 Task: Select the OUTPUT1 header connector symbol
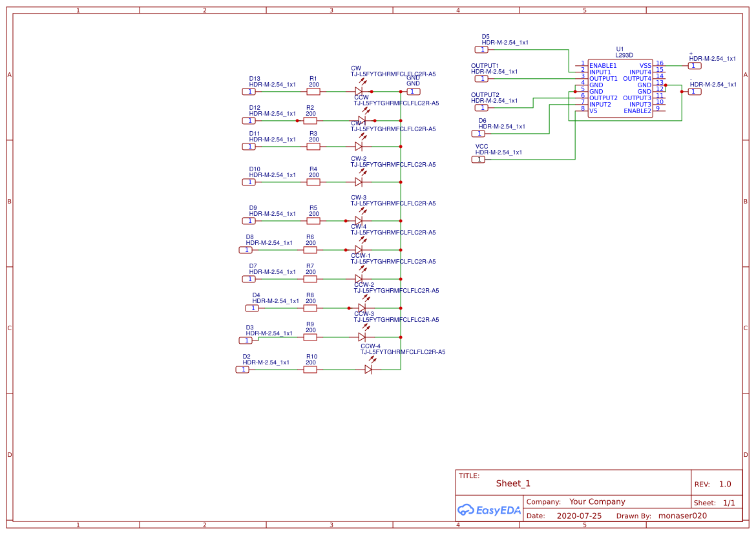click(x=481, y=78)
